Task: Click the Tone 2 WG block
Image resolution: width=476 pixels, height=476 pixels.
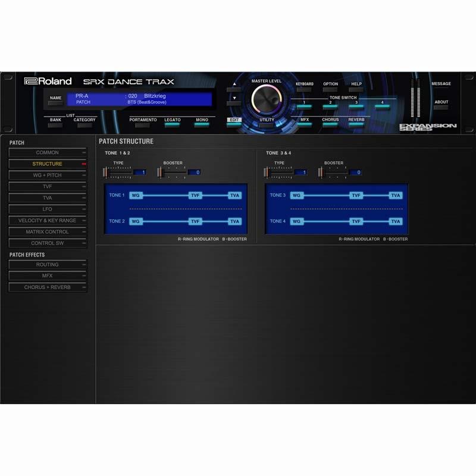Action: tap(136, 221)
